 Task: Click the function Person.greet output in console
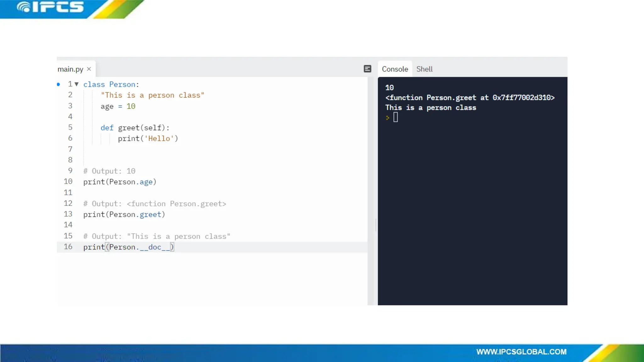click(x=470, y=98)
